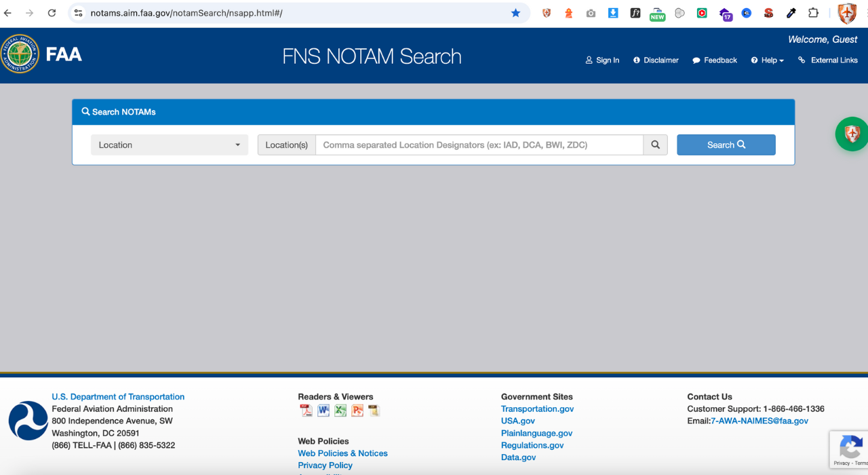Viewport: 868px width, 475px height.
Task: Click the DOT triskelion logo in the footer
Action: pos(28,420)
